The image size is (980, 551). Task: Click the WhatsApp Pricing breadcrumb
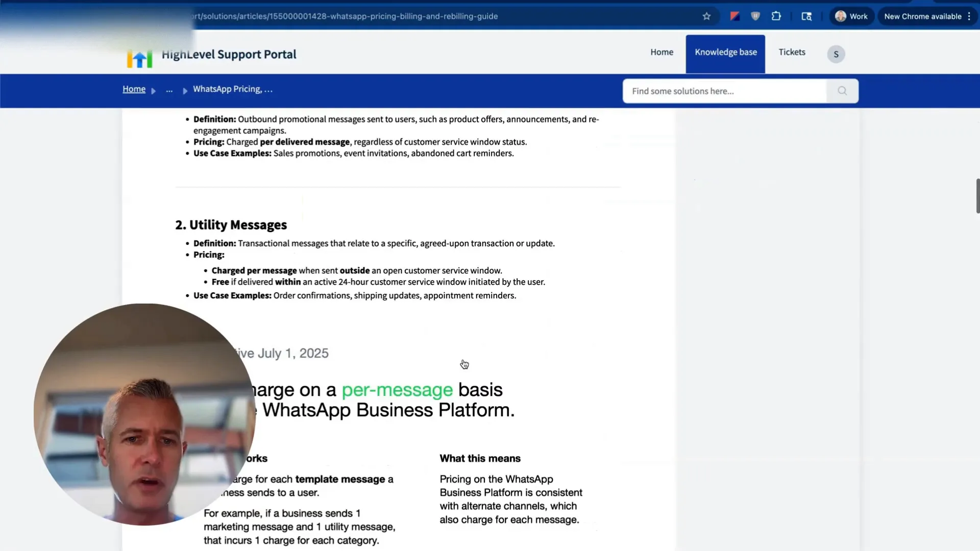233,89
